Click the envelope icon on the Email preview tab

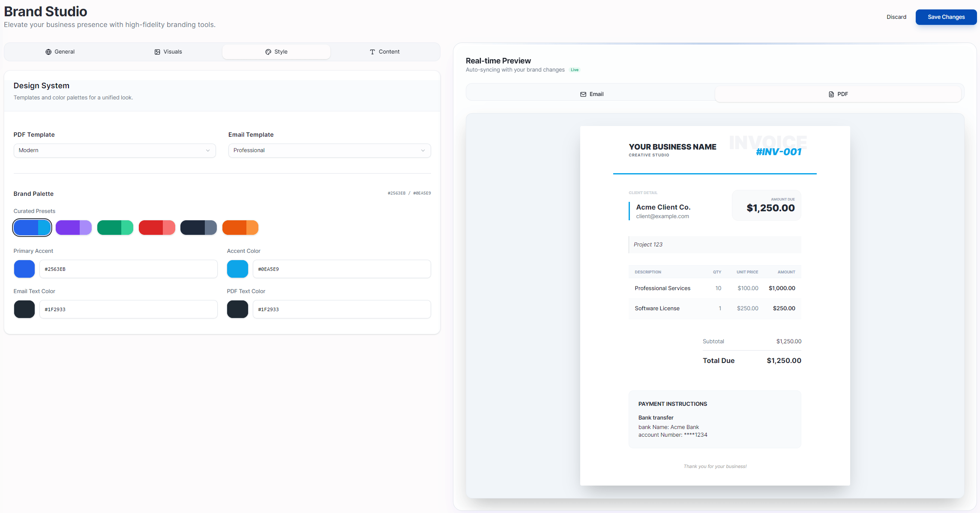point(583,94)
